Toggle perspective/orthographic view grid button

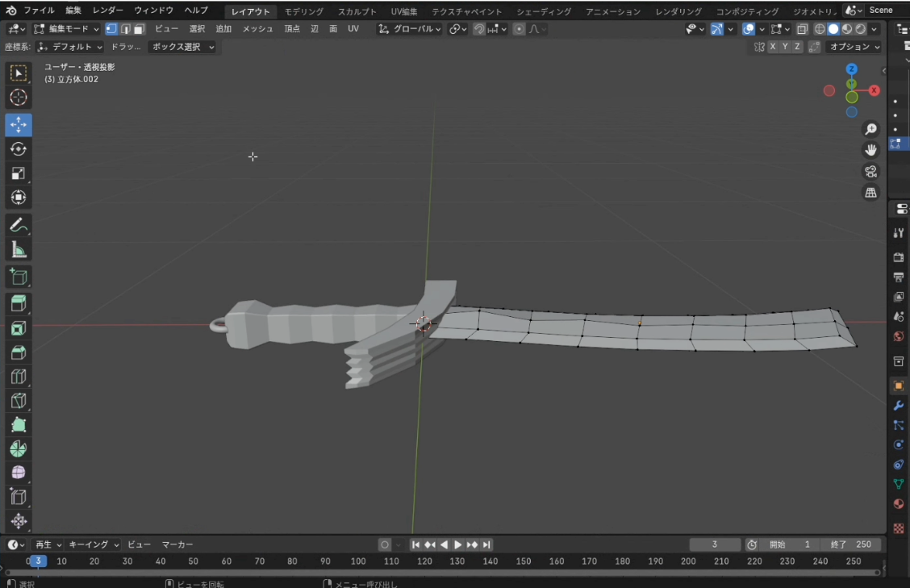[x=870, y=193]
